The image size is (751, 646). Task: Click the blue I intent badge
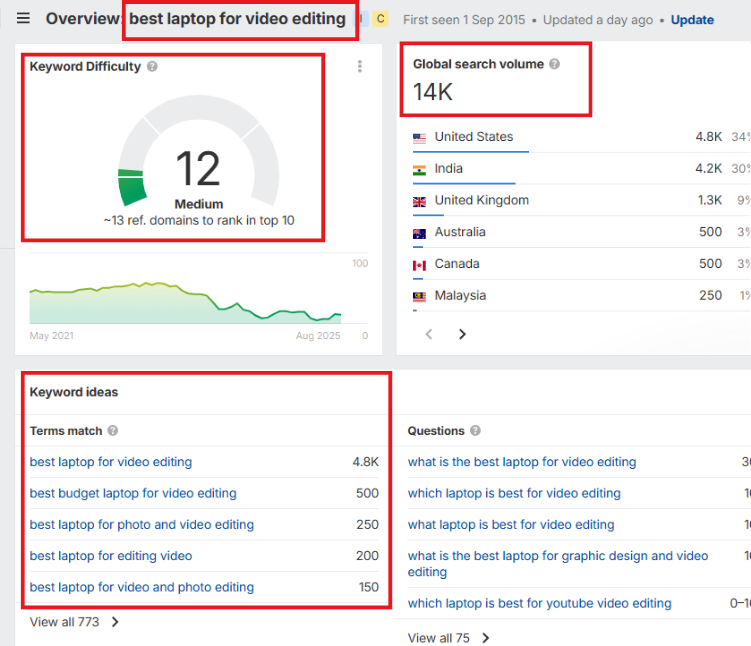(x=364, y=19)
